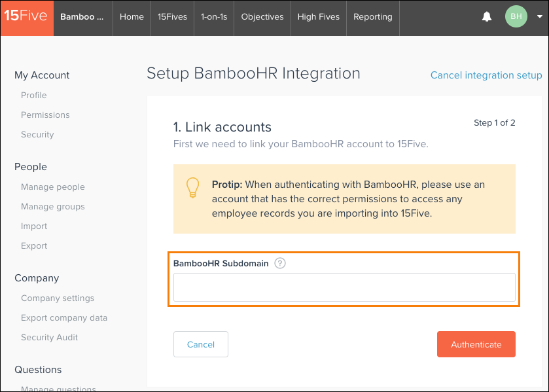Click the 15Five logo

27,18
